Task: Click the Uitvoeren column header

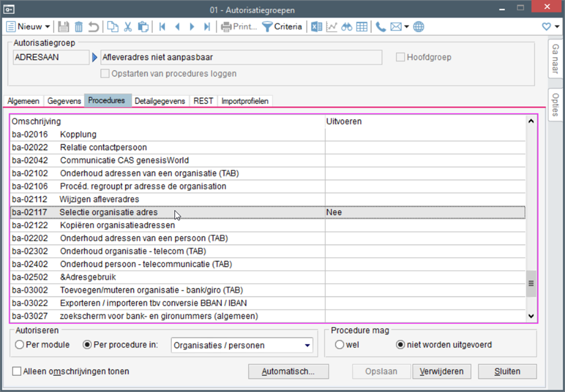Action: 344,121
